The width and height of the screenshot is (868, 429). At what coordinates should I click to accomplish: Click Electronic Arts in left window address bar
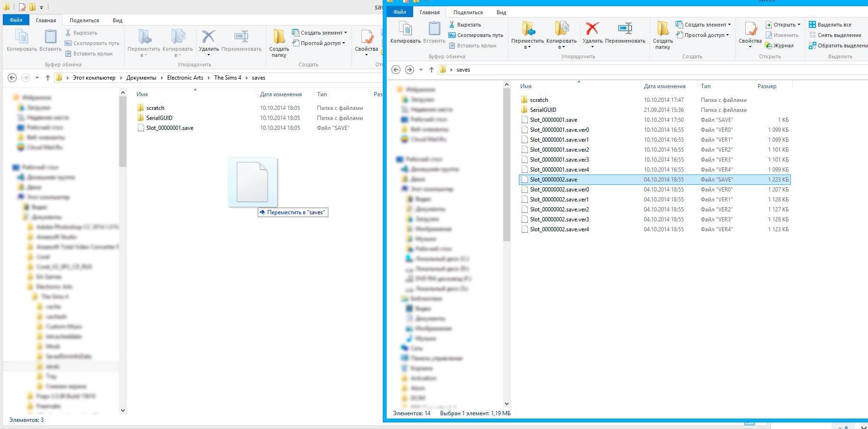coord(185,78)
